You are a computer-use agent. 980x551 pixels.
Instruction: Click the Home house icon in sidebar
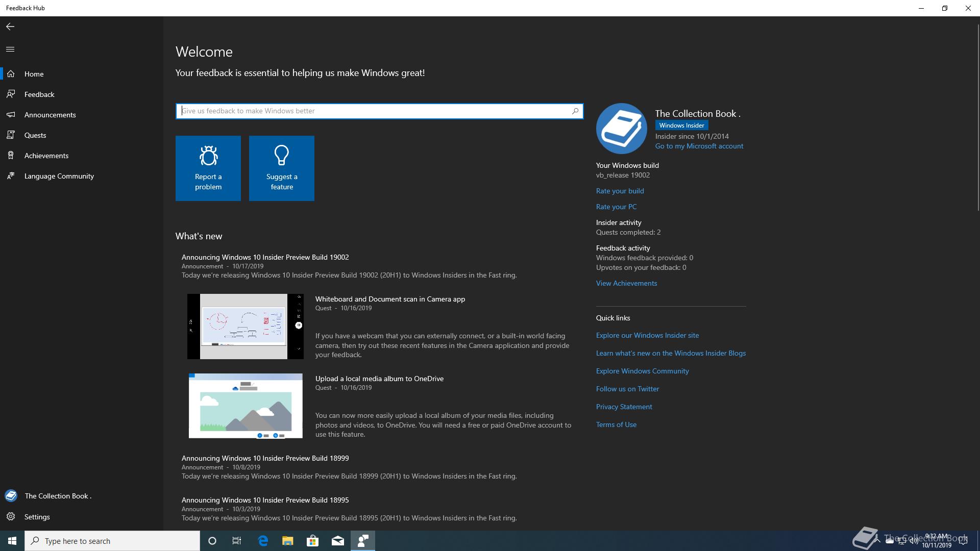[11, 74]
